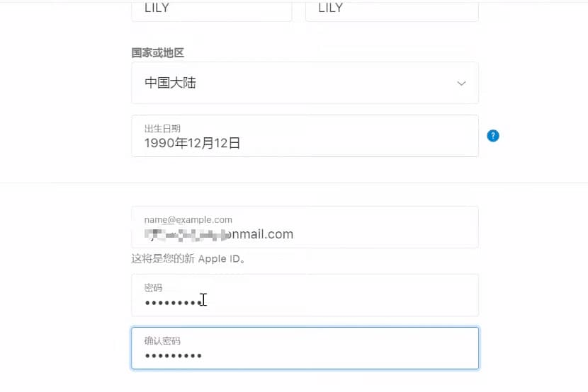Image resolution: width=588 pixels, height=392 pixels.
Task: Focus the 密码 password field
Action: 305,295
